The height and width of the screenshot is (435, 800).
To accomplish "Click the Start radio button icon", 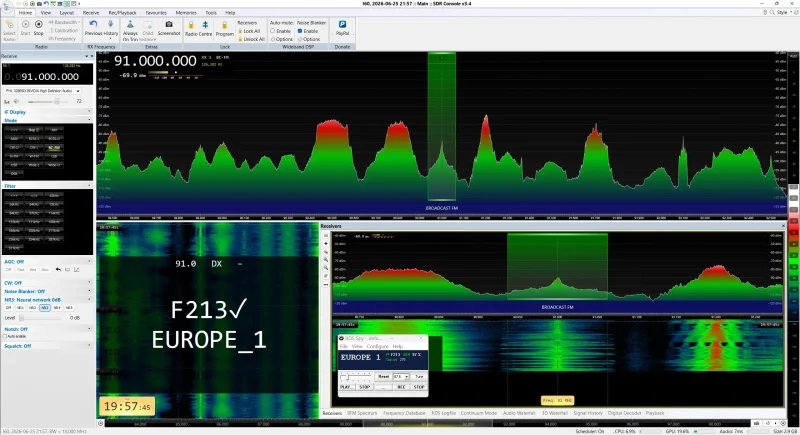I will [25, 24].
